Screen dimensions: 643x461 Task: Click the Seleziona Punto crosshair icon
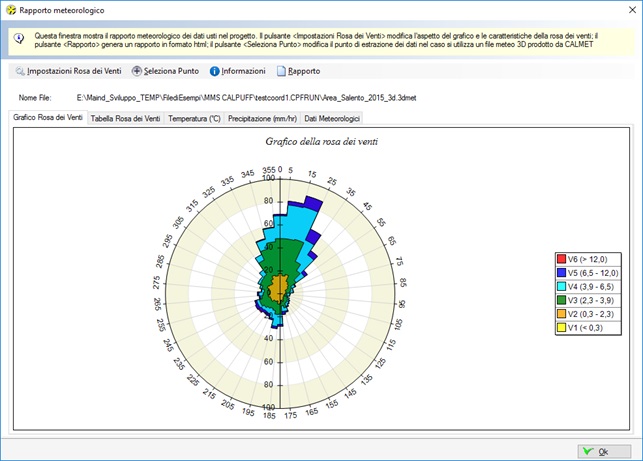(x=137, y=71)
